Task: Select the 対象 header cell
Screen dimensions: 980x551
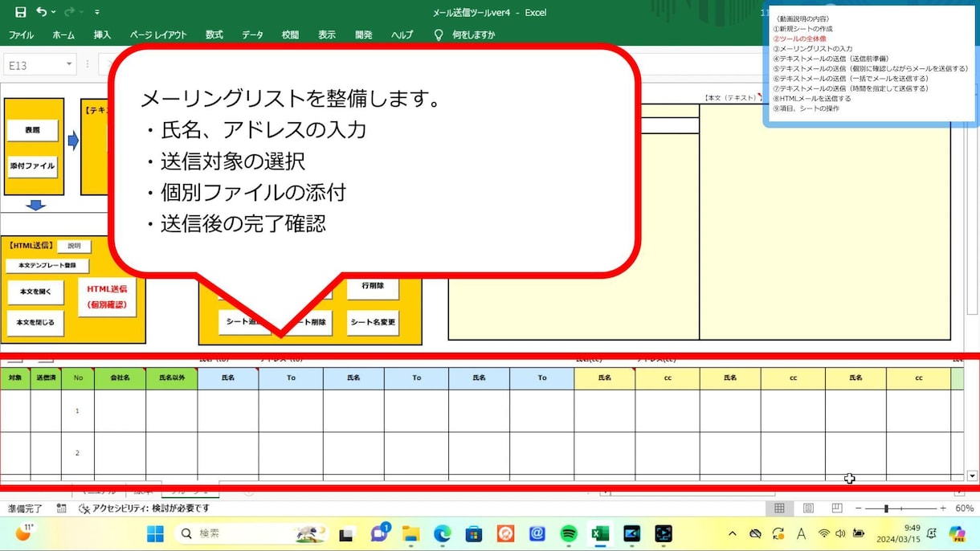Action: pyautogui.click(x=15, y=378)
